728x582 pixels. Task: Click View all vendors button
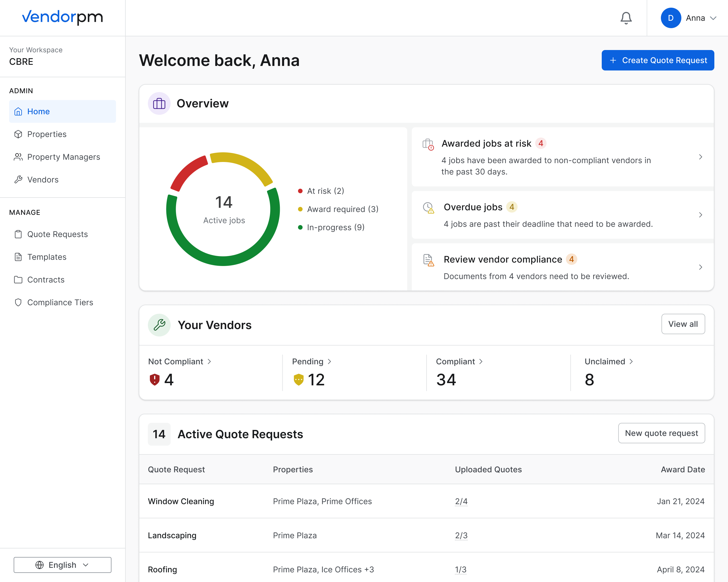[683, 324]
